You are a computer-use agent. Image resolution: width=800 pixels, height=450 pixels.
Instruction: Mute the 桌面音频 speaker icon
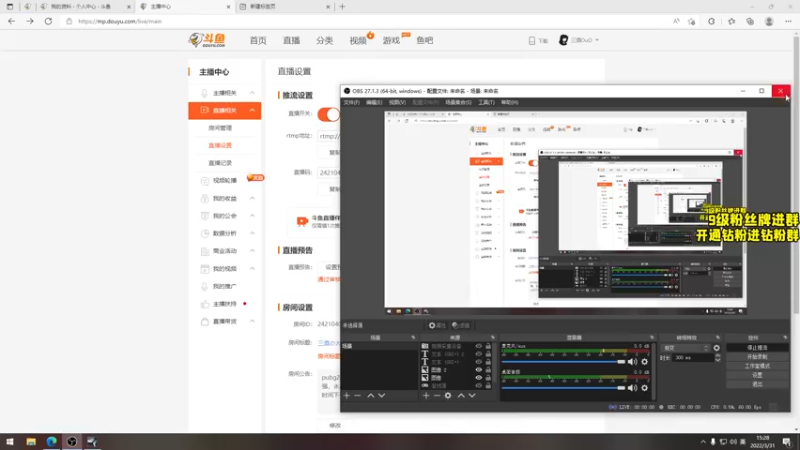pyautogui.click(x=632, y=388)
